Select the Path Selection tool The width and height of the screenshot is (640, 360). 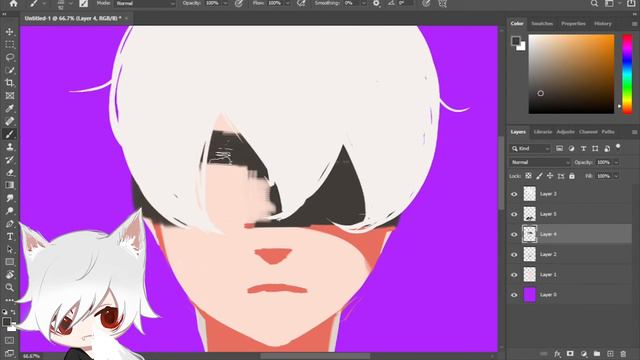10,249
